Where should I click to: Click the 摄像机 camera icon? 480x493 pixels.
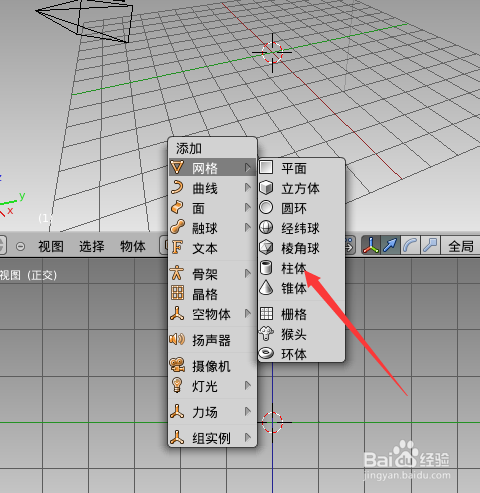pyautogui.click(x=177, y=365)
